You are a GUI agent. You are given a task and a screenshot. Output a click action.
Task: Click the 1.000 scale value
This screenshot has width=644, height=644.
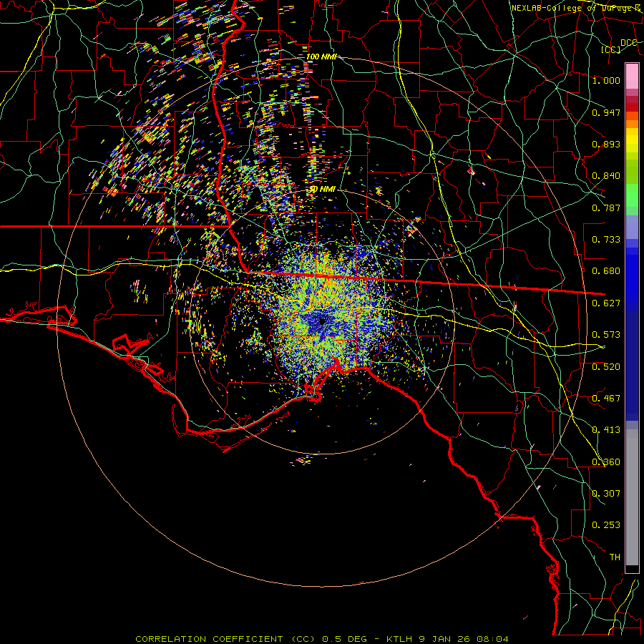[x=606, y=80]
